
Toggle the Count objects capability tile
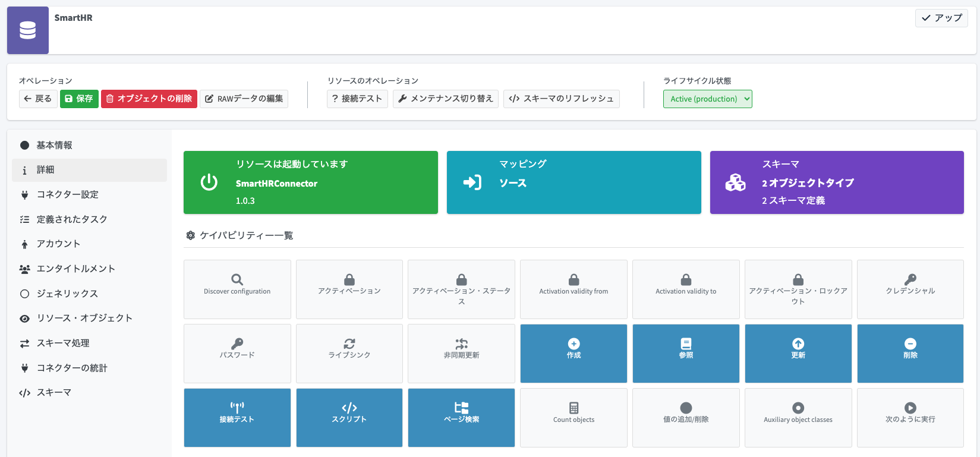573,418
